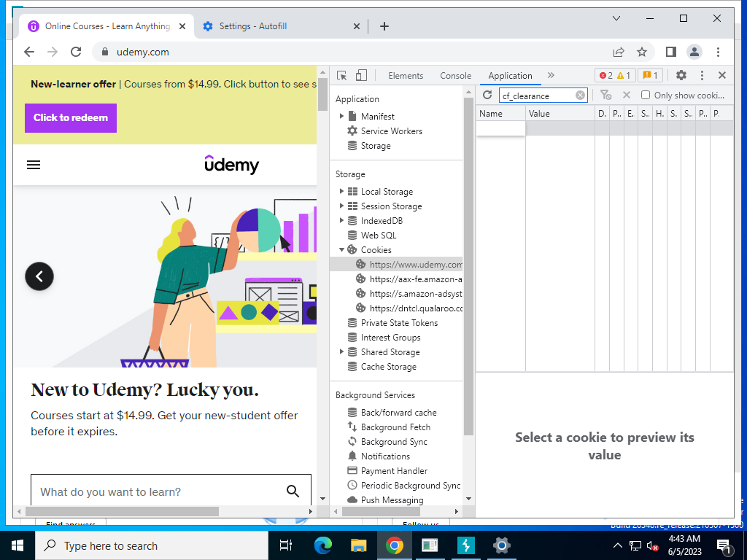Sort cookies by the Value column
This screenshot has width=747, height=560.
[560, 113]
